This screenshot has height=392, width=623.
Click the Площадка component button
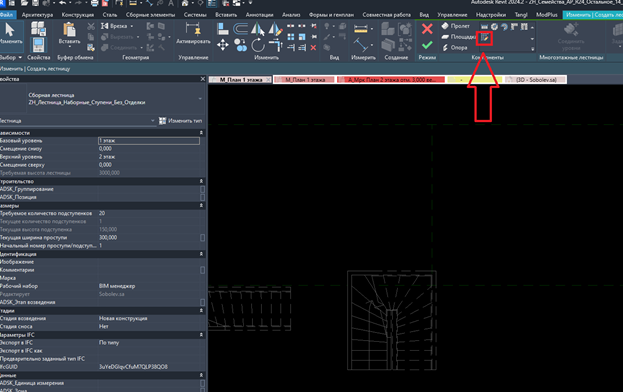pyautogui.click(x=458, y=37)
